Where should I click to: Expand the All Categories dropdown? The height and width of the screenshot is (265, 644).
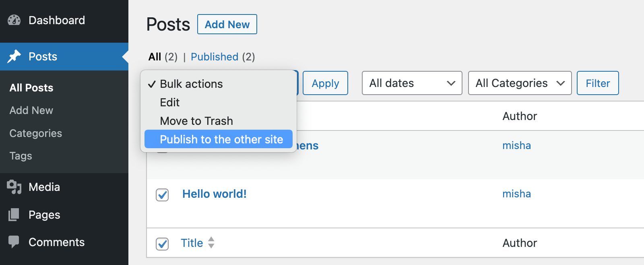pyautogui.click(x=520, y=83)
